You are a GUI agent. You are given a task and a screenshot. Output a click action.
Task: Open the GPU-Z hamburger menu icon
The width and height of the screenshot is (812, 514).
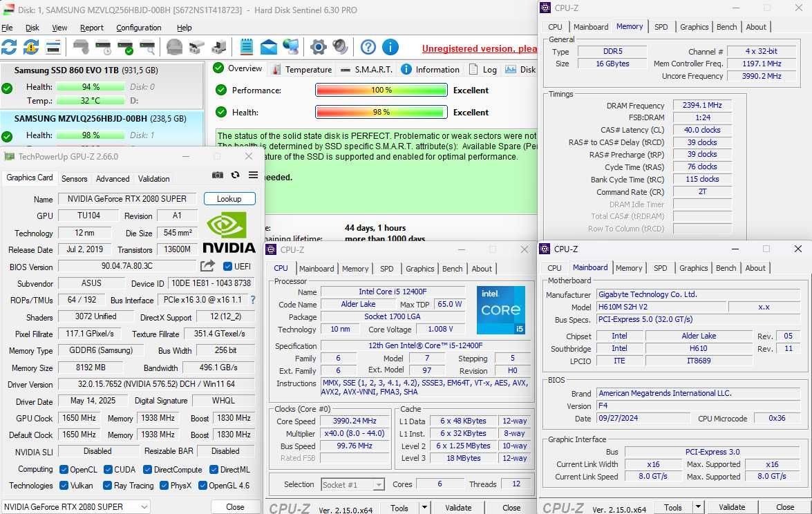coord(253,175)
